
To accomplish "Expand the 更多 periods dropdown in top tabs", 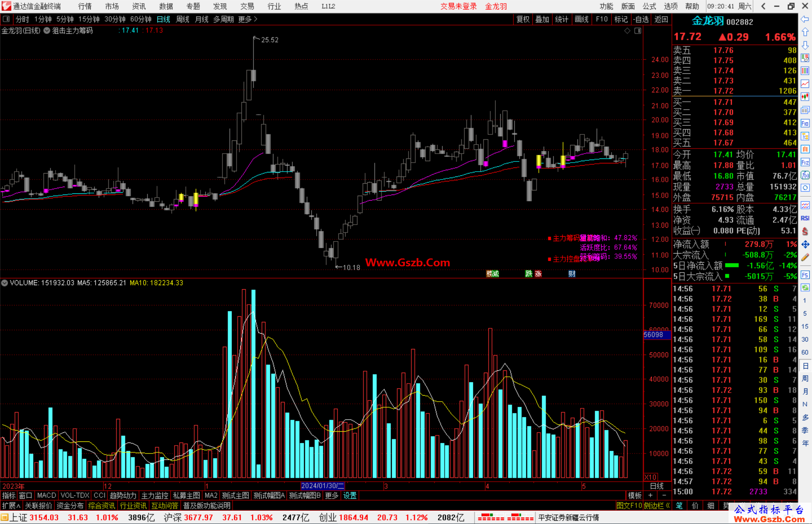I will [248, 19].
